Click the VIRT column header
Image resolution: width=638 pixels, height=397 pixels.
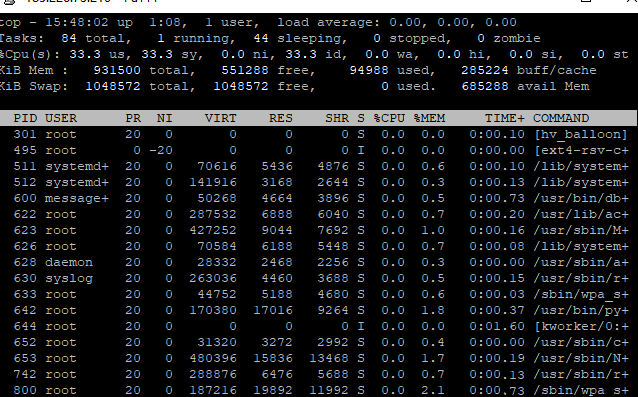[220, 118]
